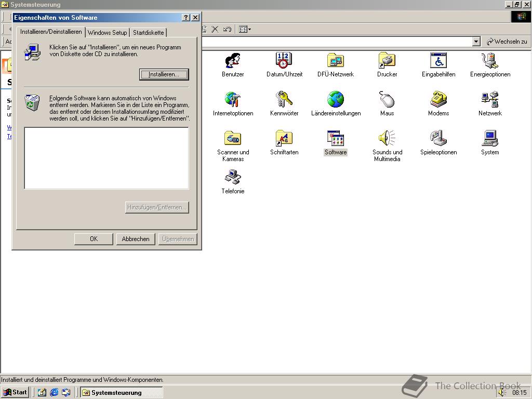Viewport: 532px width, 399px height.
Task: Close the Eigenschaften von Software dialog
Action: click(195, 18)
